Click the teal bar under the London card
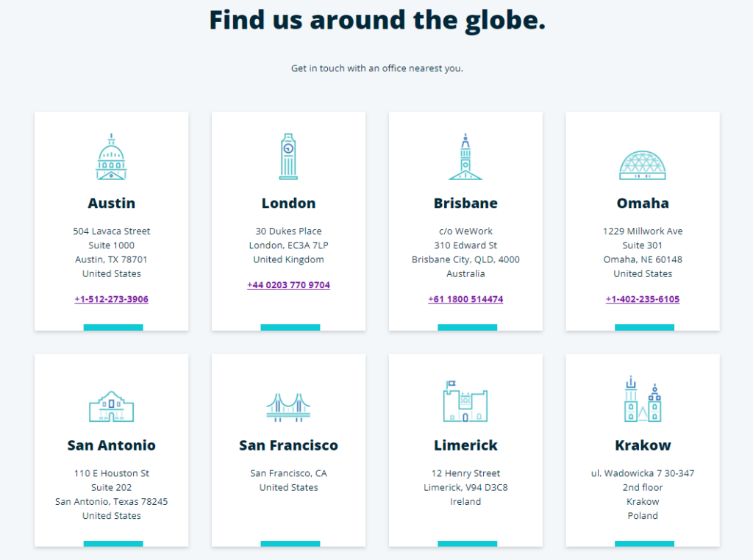753x560 pixels. (x=290, y=327)
